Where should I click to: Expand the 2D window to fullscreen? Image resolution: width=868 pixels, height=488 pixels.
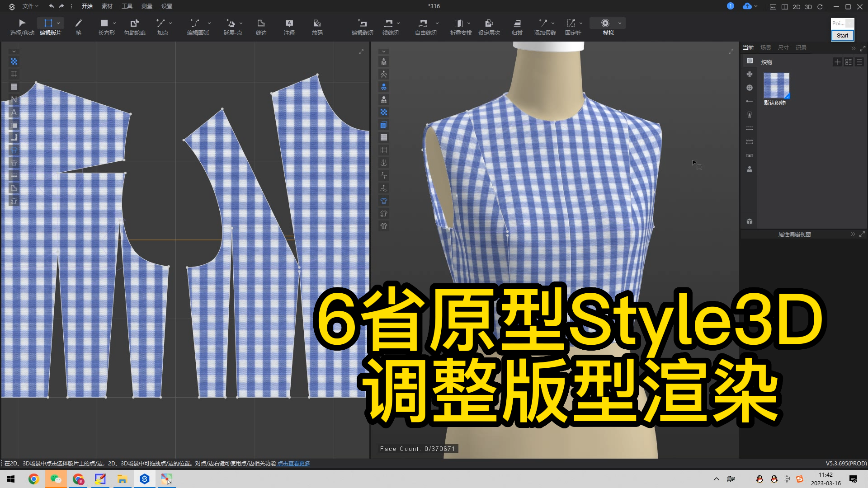pos(361,52)
